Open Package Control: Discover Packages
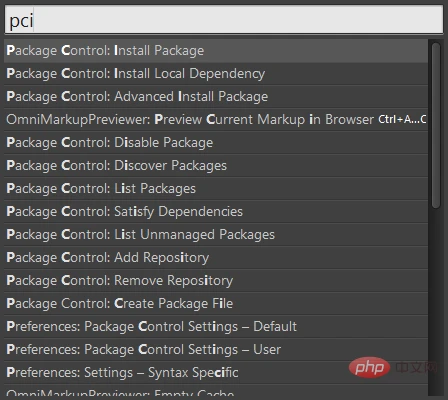Viewport: 448px width, 400px height. pyautogui.click(x=216, y=166)
